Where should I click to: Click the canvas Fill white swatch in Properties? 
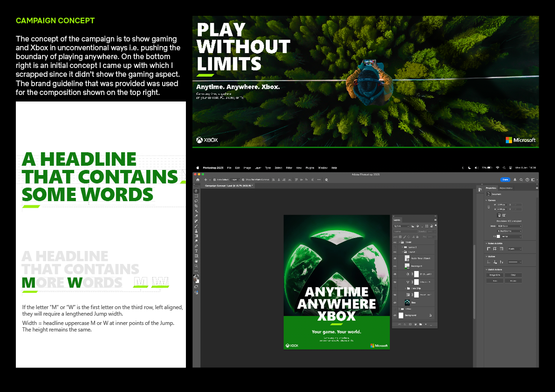pos(498,237)
